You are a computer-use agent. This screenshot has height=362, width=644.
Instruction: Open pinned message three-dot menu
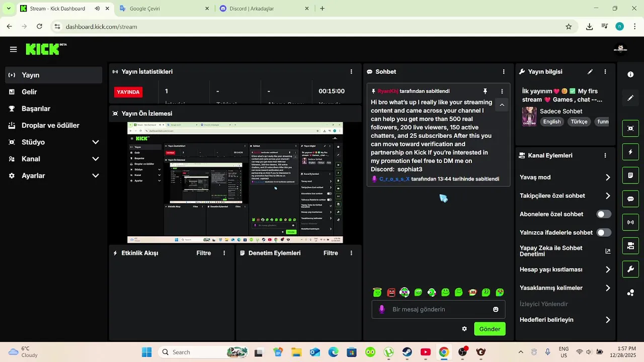[x=502, y=92]
